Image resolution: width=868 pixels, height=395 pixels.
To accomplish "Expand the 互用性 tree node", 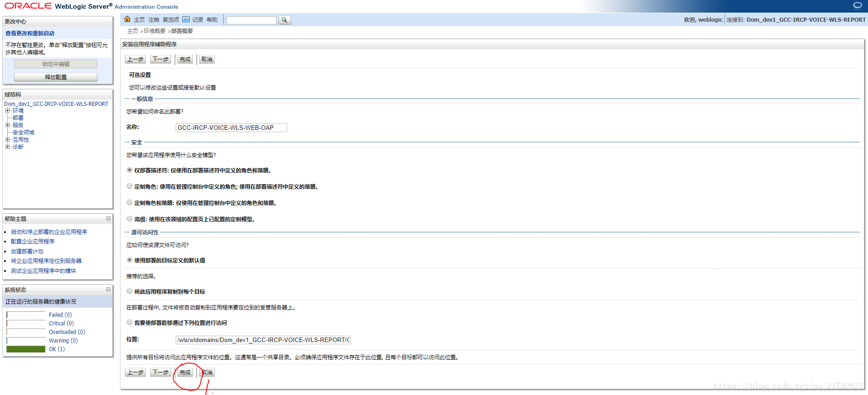I will (x=7, y=139).
